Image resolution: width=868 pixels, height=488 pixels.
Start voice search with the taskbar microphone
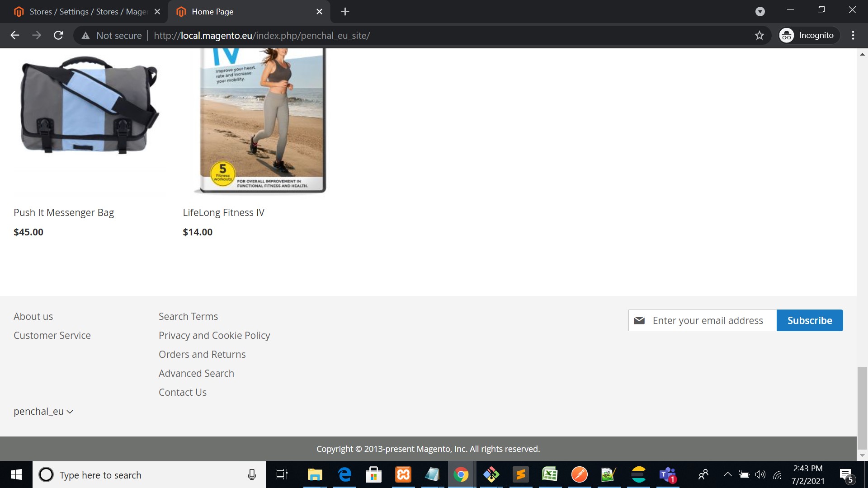pos(251,474)
